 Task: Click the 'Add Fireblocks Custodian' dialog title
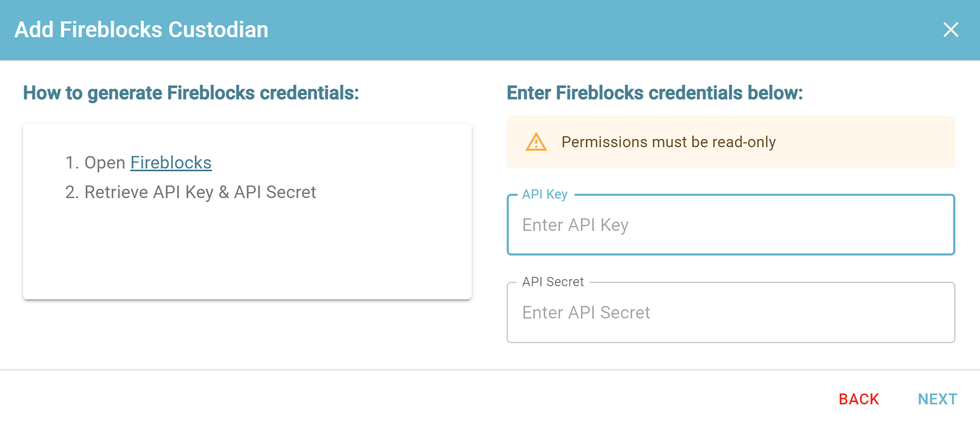click(141, 30)
